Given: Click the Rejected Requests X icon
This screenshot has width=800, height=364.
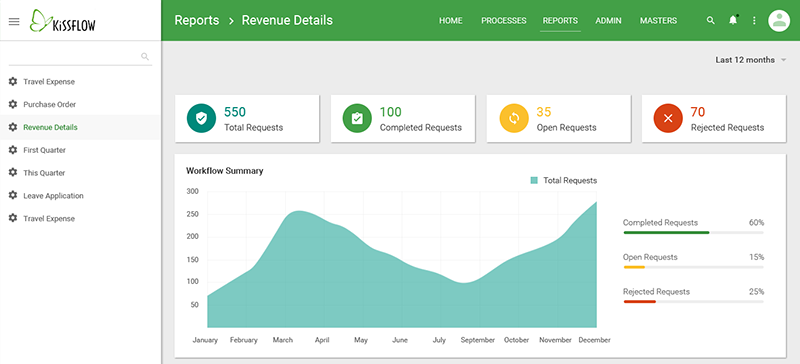Looking at the screenshot, I should (668, 118).
